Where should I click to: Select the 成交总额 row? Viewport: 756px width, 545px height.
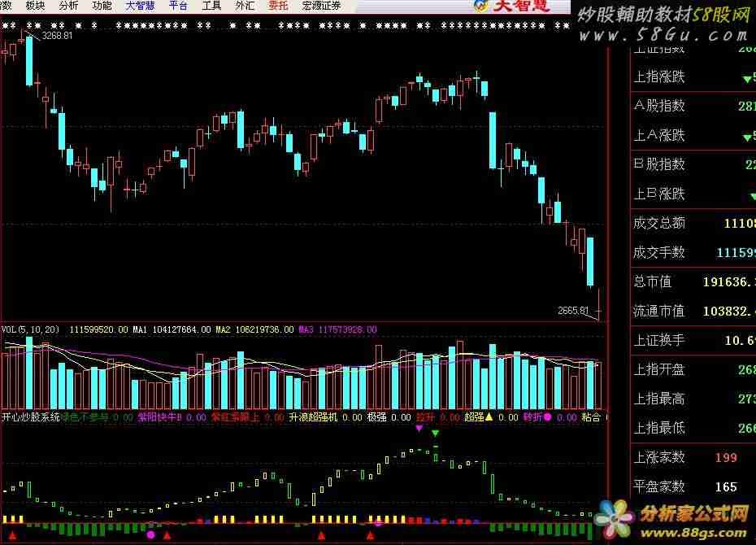pyautogui.click(x=693, y=224)
